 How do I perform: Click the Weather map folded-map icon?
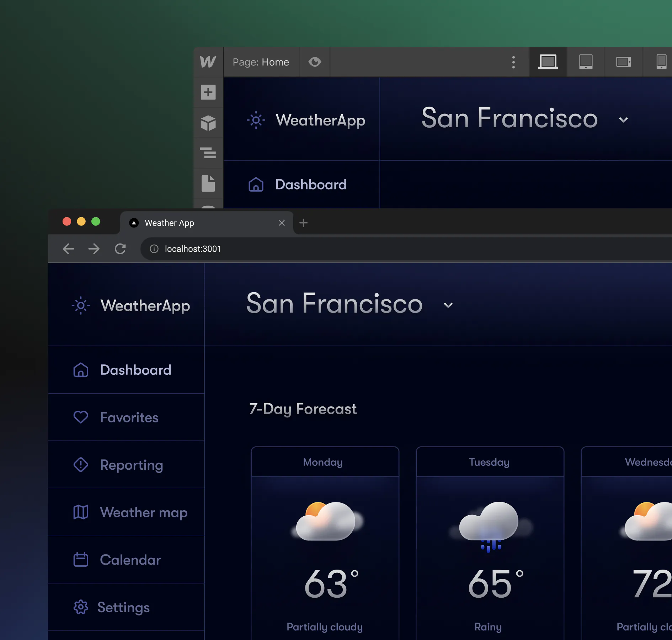(x=81, y=512)
